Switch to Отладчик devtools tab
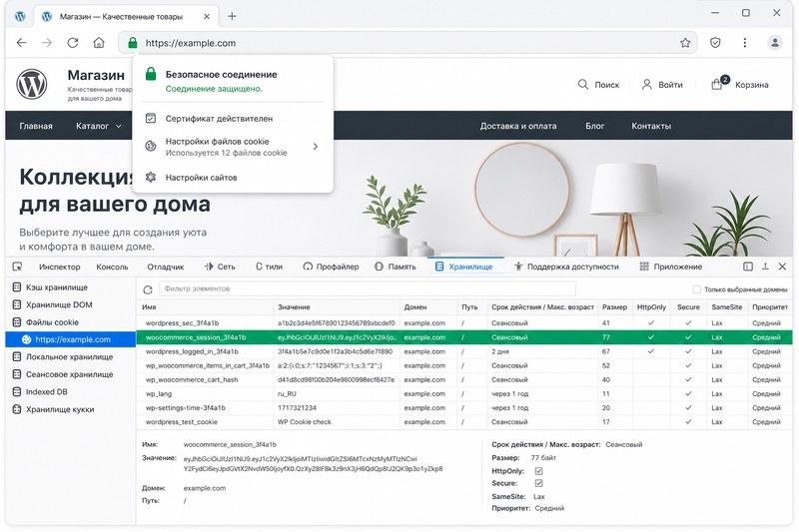Viewport: 799px width, 532px height. coord(166,266)
